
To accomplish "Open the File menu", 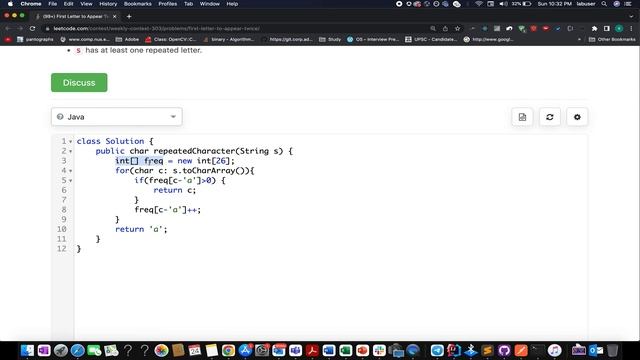I will pos(53,4).
